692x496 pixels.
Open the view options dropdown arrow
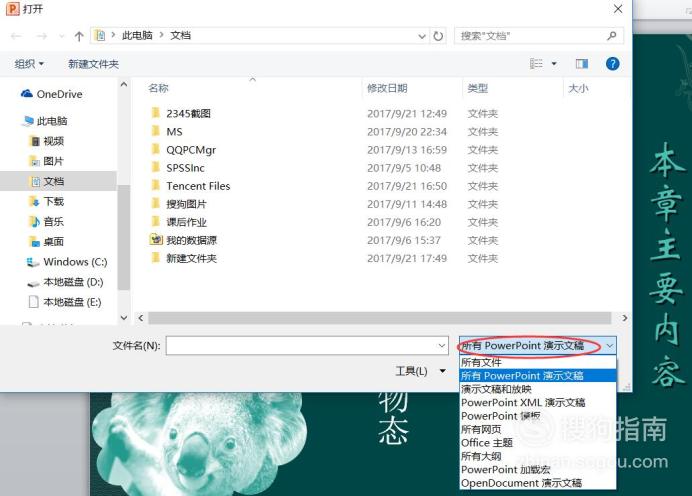554,64
